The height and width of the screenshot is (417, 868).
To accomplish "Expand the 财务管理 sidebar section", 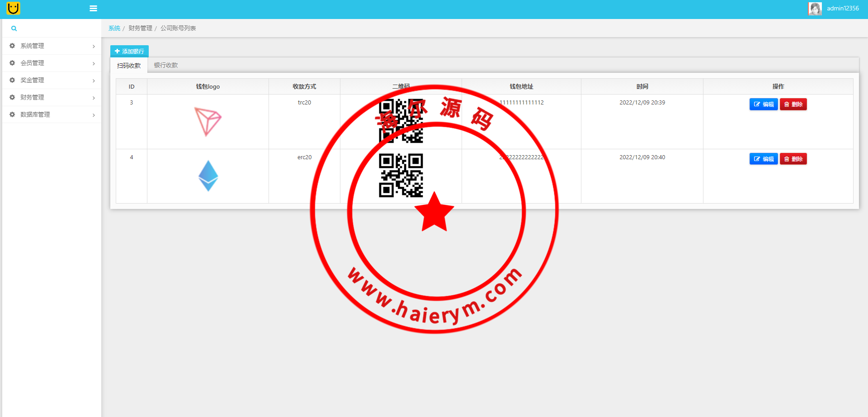I will 32,97.
